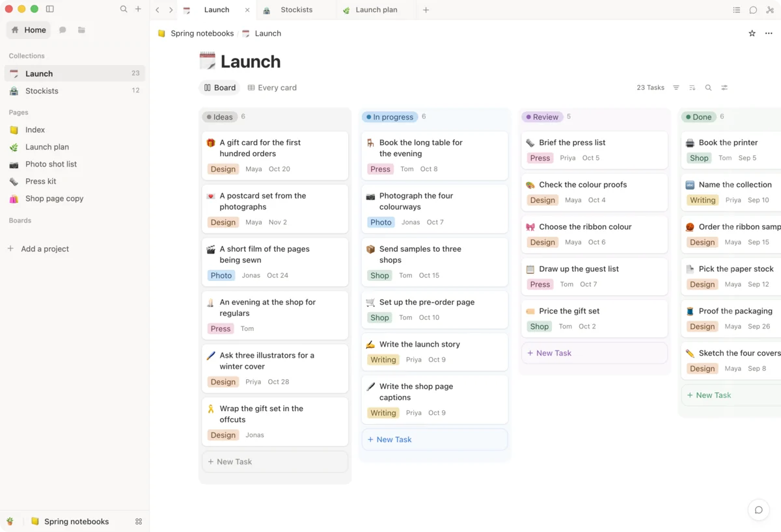Open the sort icon in the board toolbar
The height and width of the screenshot is (532, 781).
(692, 88)
